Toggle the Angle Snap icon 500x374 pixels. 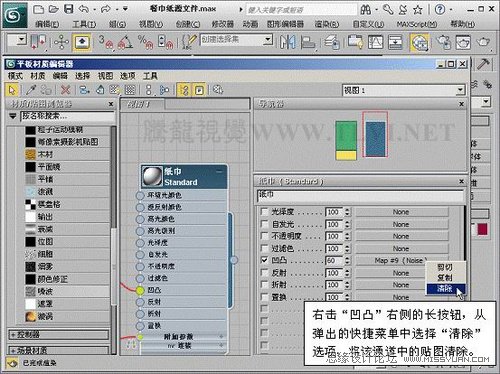pos(125,42)
